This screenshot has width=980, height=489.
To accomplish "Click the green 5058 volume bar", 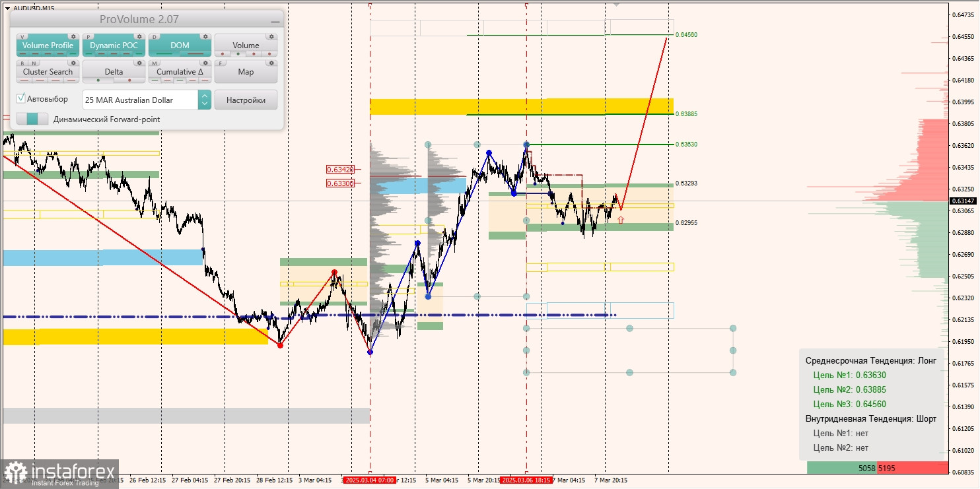I will tap(842, 467).
